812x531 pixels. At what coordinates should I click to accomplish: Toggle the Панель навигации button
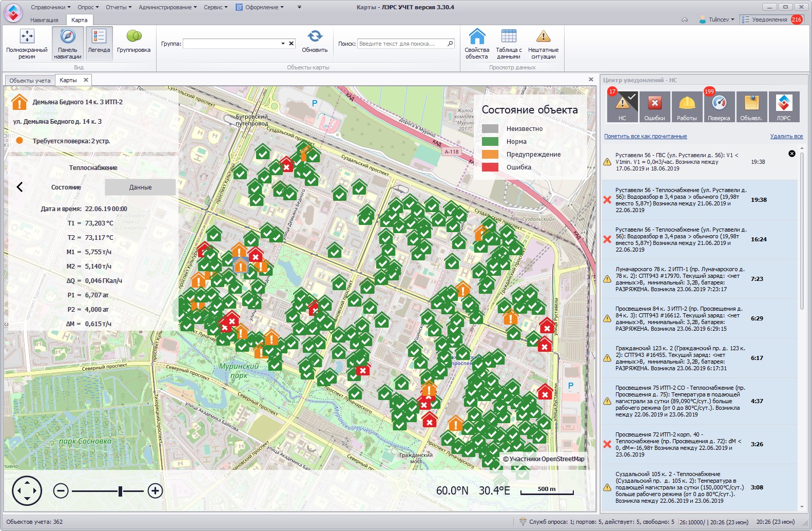tap(68, 44)
